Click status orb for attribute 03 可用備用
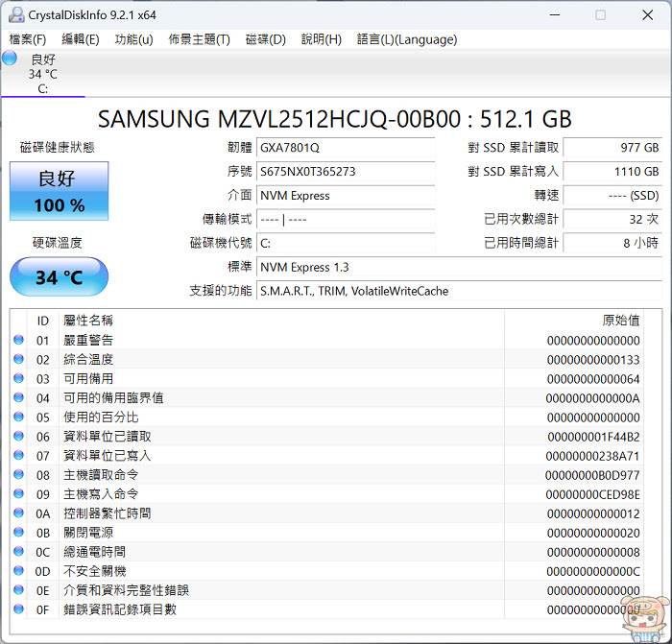 tap(18, 378)
